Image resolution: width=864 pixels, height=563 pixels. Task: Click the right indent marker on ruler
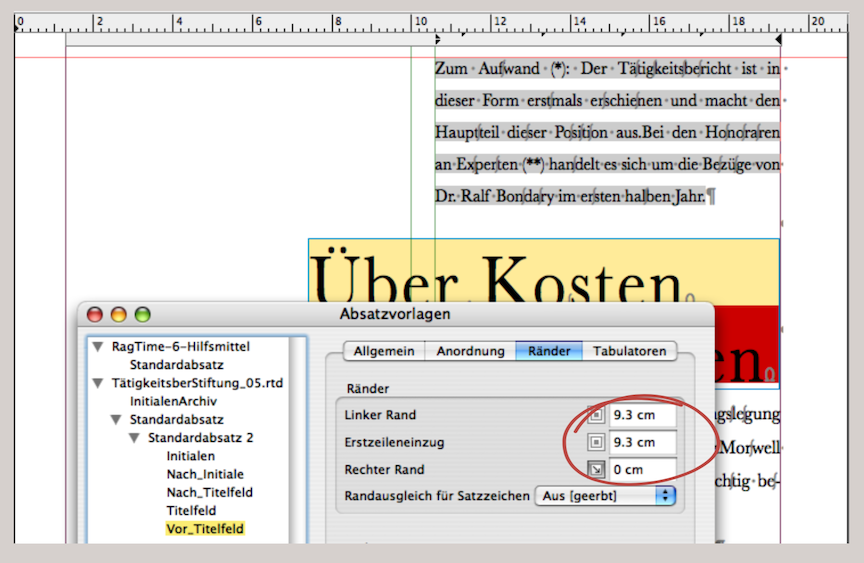pos(779,39)
